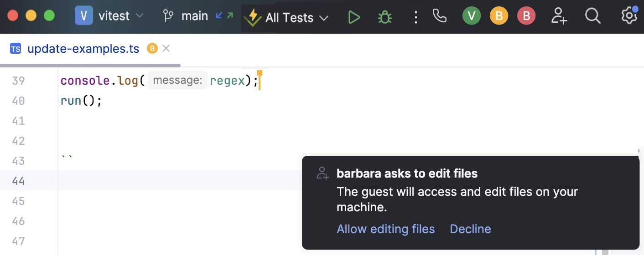This screenshot has height=255, width=644.
Task: Open Search Everywhere magnifier icon
Action: point(592,16)
